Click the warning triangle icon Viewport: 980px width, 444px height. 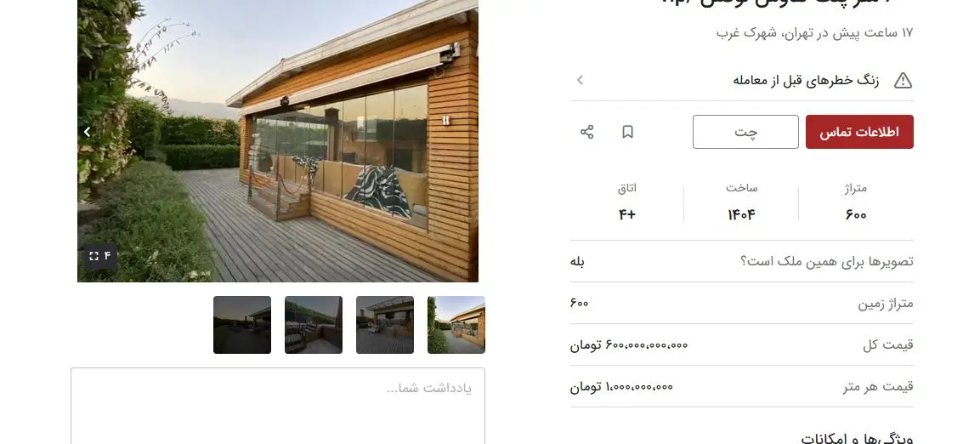[x=903, y=80]
